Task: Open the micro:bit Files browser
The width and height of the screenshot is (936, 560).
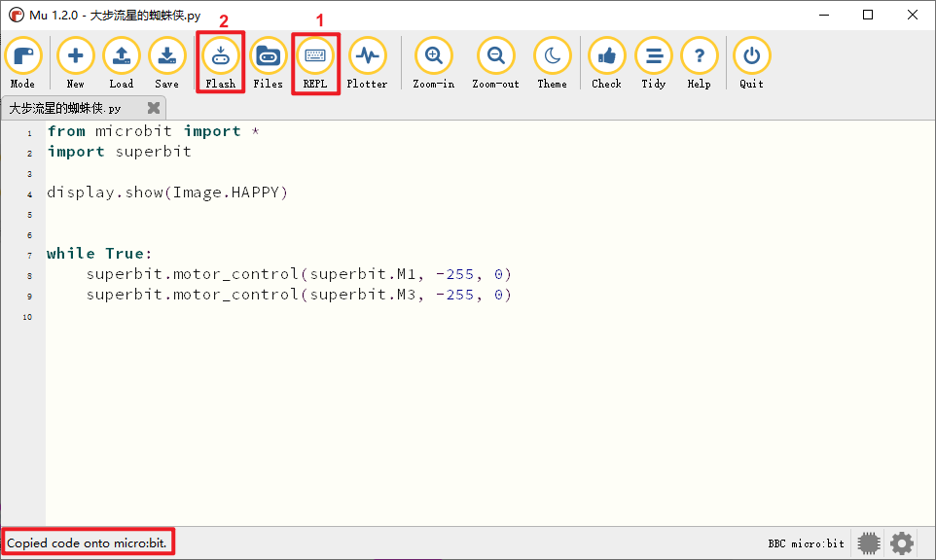Action: [268, 63]
